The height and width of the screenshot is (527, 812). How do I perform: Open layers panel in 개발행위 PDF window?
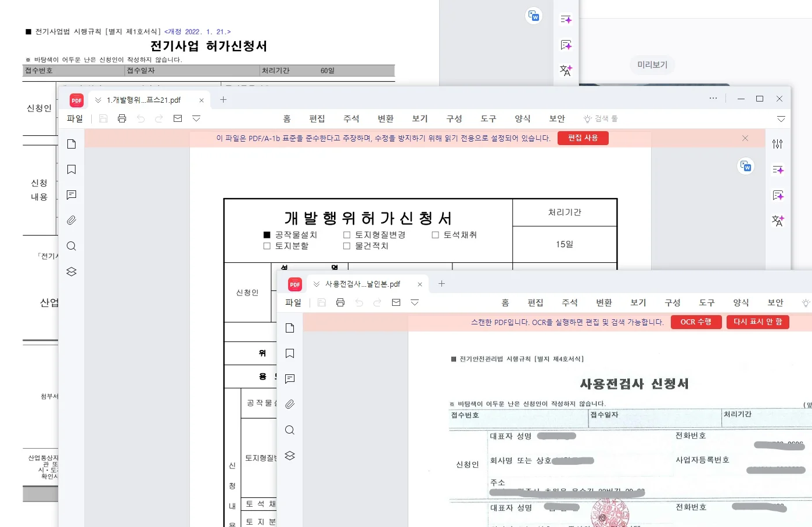[x=71, y=272]
